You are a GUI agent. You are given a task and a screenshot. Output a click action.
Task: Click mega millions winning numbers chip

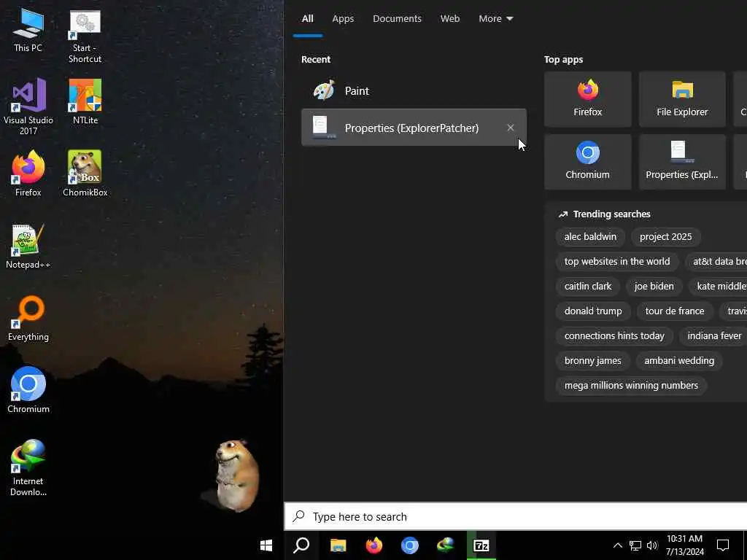(631, 385)
